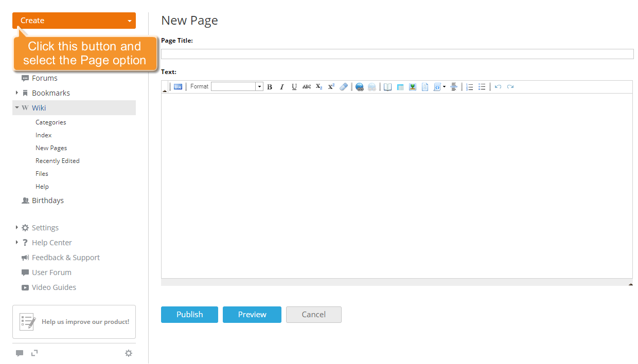The height and width of the screenshot is (364, 638).
Task: Focus the Page Title input field
Action: point(397,54)
